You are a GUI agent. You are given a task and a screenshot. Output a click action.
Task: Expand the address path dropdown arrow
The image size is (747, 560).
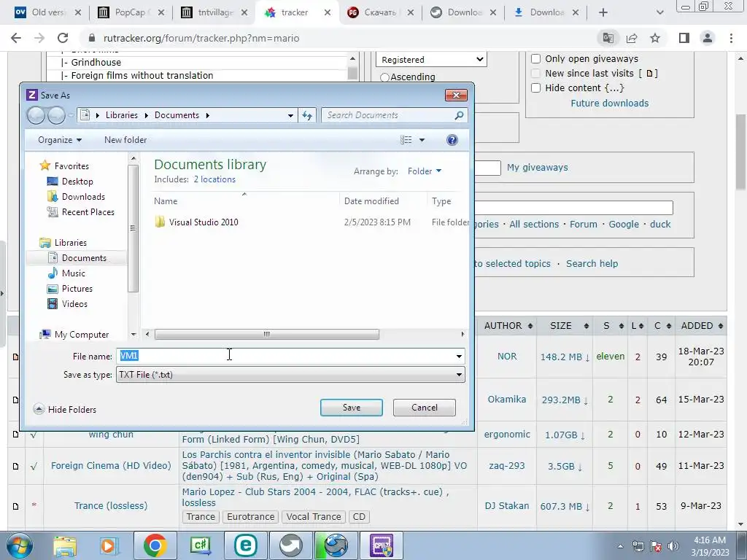[290, 115]
